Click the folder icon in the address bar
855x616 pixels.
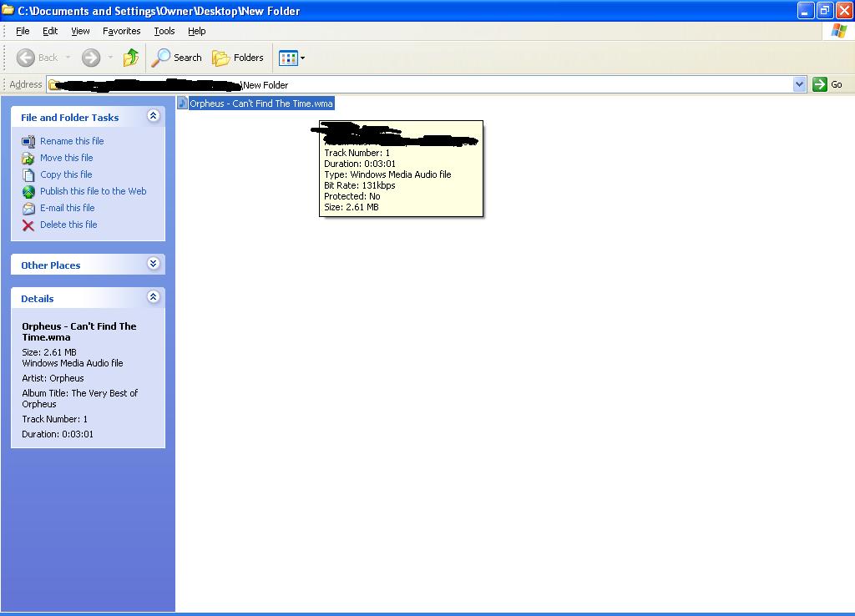[x=54, y=84]
